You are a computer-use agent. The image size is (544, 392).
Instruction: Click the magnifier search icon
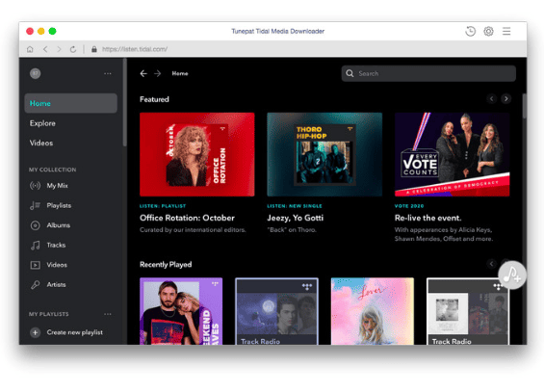(x=350, y=73)
